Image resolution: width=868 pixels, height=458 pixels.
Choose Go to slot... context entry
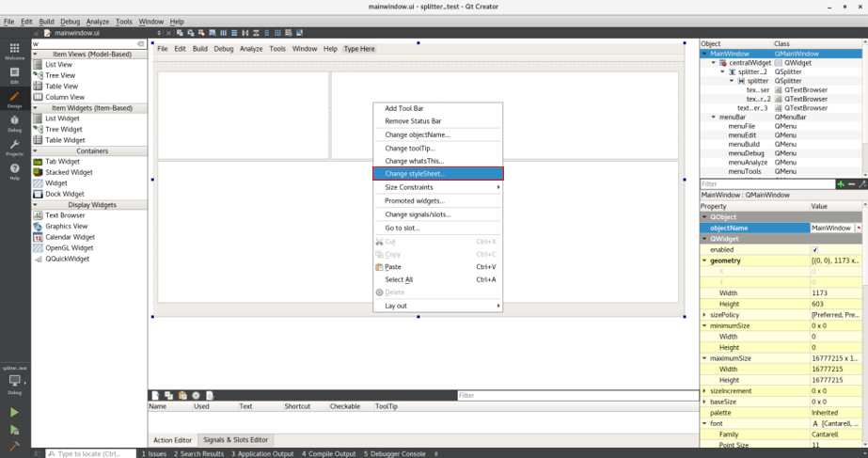click(438, 228)
